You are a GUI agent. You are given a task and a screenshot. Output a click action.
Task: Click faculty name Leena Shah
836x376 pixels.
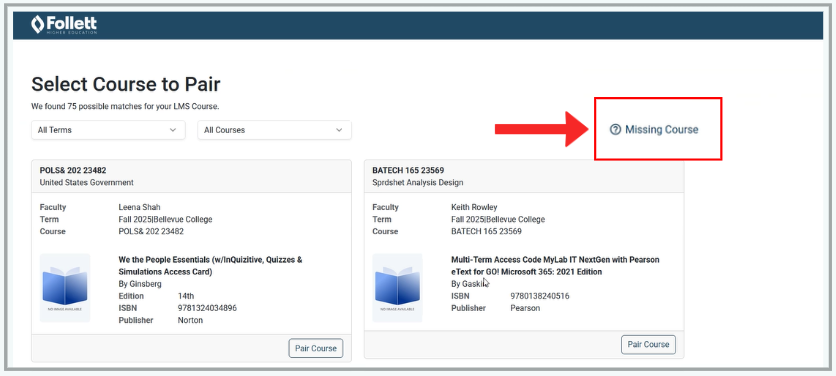coord(139,207)
